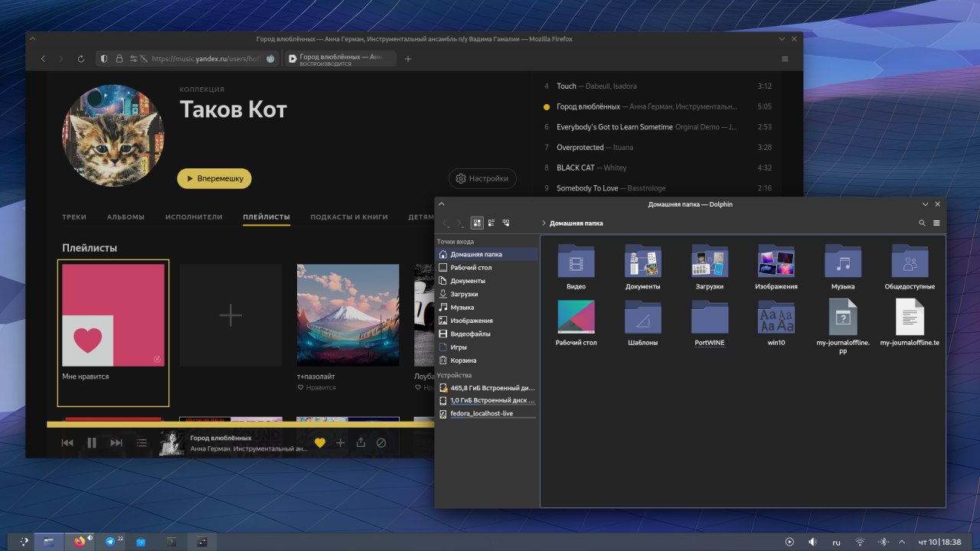Go back to the previous track
The height and width of the screenshot is (551, 980).
click(67, 442)
